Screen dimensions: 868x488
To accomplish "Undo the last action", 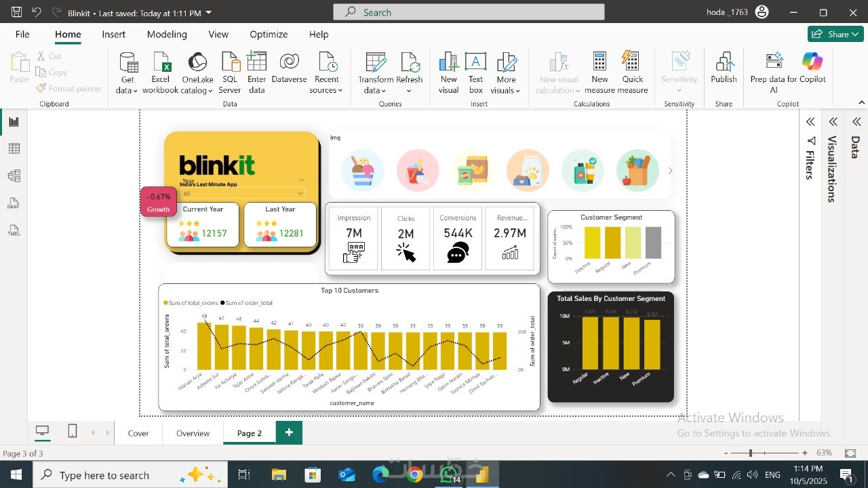I will coord(37,12).
